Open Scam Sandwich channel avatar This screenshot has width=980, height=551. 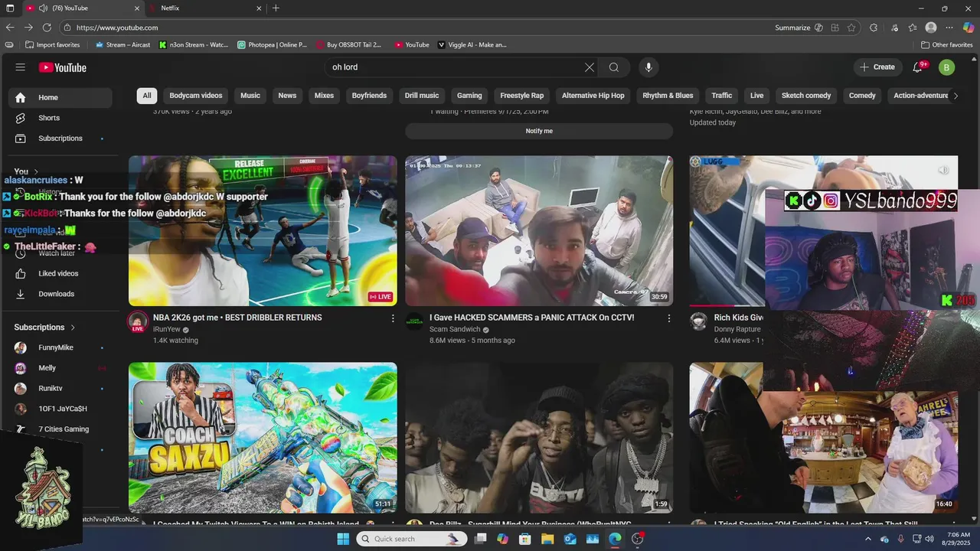coord(414,321)
